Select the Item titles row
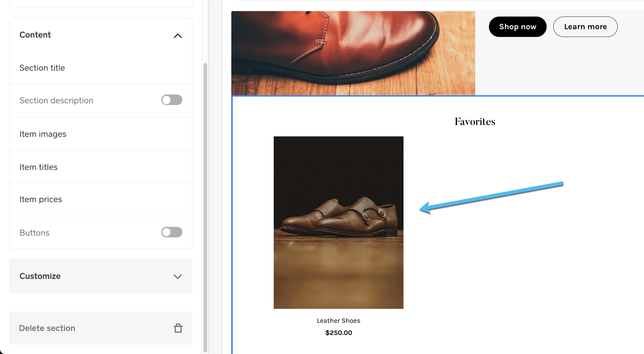The image size is (644, 354). 38,167
